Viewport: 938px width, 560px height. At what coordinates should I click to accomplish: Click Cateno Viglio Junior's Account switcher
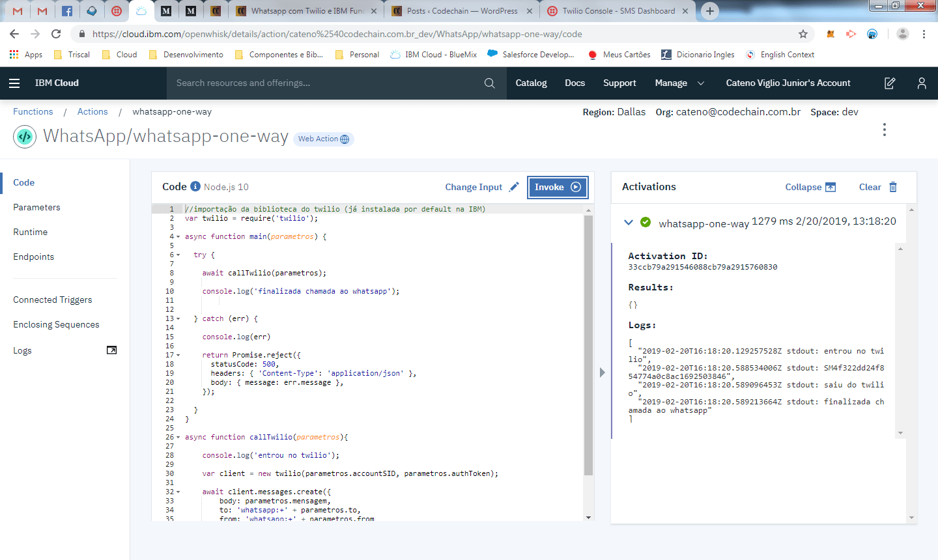(788, 83)
